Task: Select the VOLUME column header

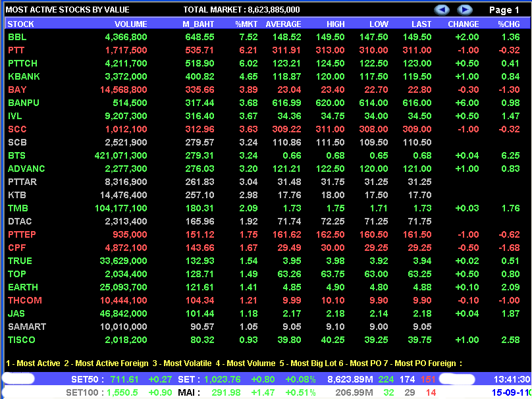Action: click(x=131, y=24)
